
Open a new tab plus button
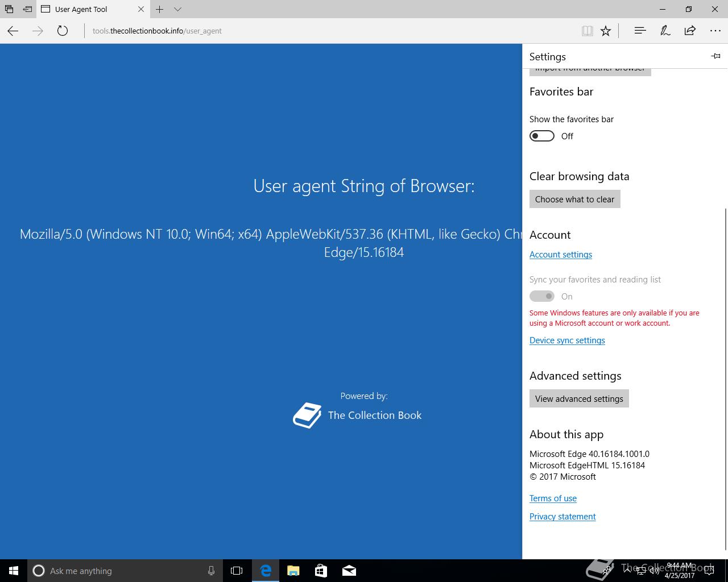tap(160, 9)
